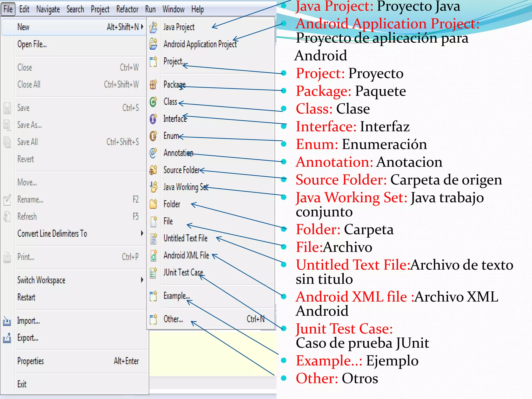532x399 pixels.
Task: Click the Untitled Text File icon
Action: pos(154,238)
